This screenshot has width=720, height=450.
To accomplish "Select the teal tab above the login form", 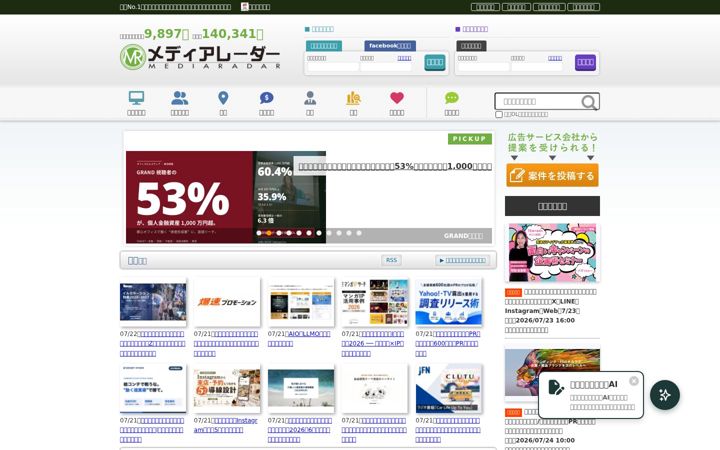I will click(x=324, y=45).
